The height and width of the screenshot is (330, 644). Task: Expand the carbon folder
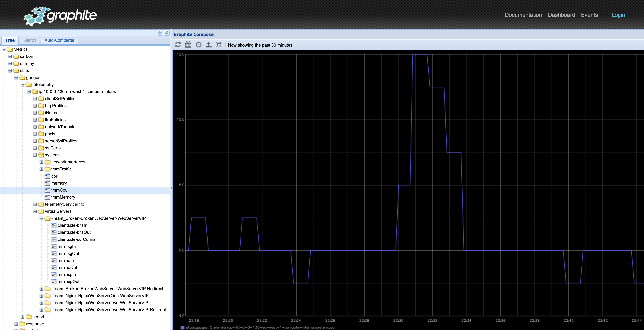[10, 56]
